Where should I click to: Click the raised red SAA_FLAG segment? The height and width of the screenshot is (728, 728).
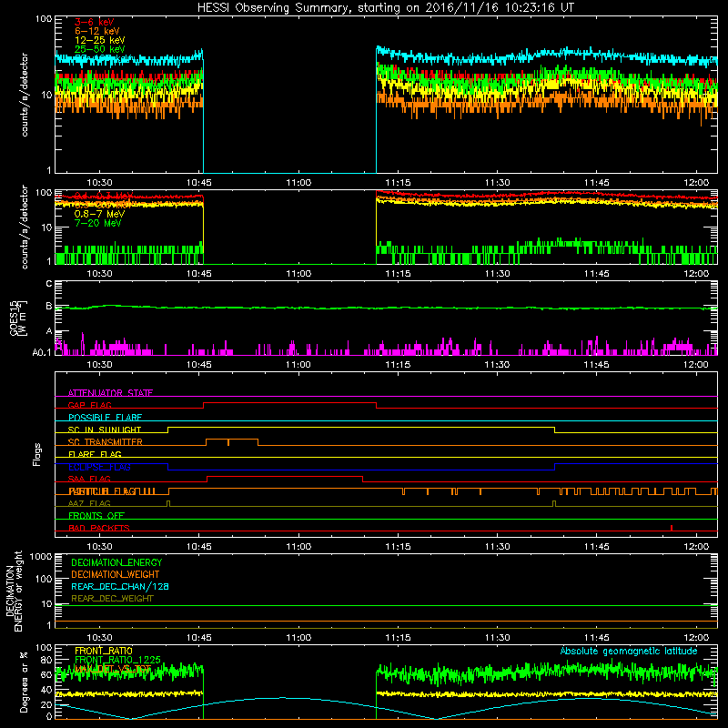(285, 476)
